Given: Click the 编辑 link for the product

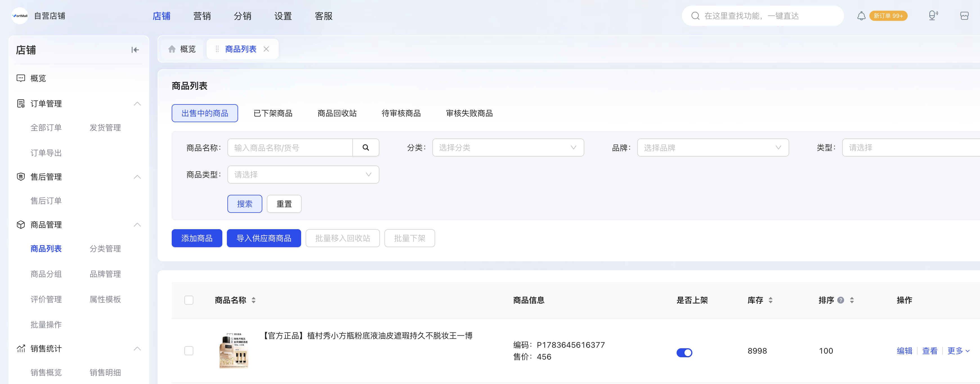Looking at the screenshot, I should (x=904, y=351).
